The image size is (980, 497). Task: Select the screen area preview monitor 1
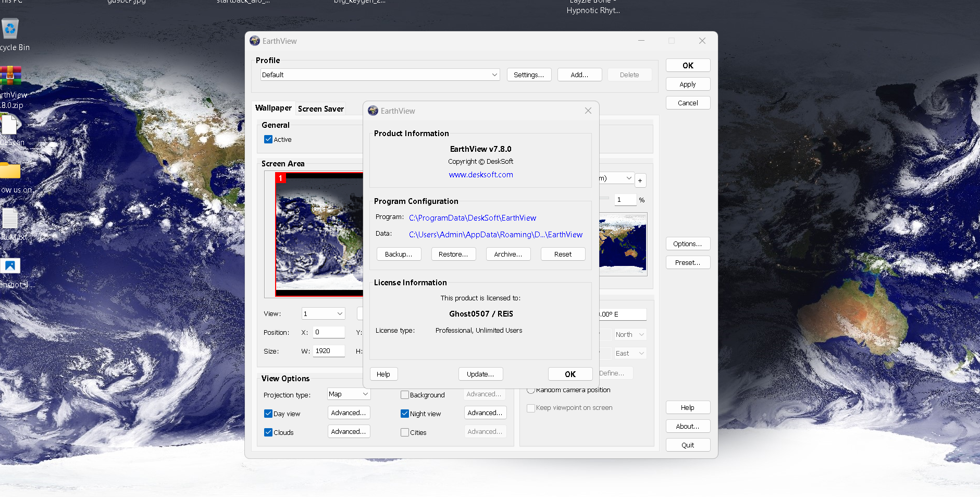tap(319, 234)
